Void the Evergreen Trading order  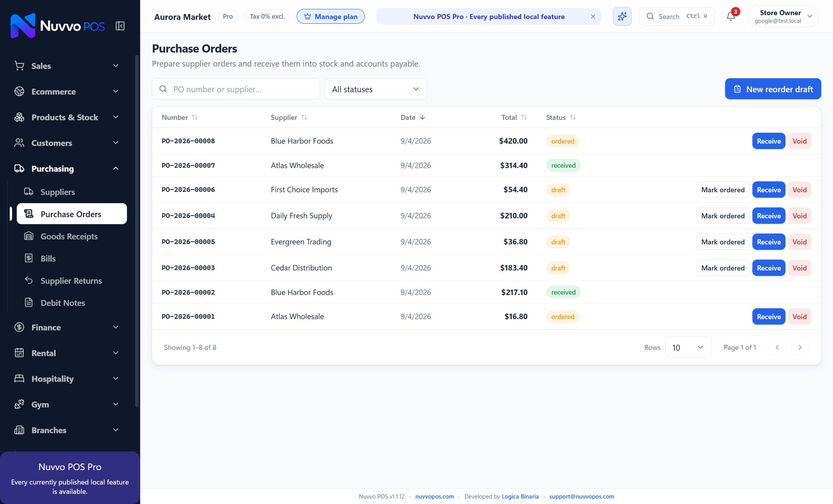tap(800, 242)
